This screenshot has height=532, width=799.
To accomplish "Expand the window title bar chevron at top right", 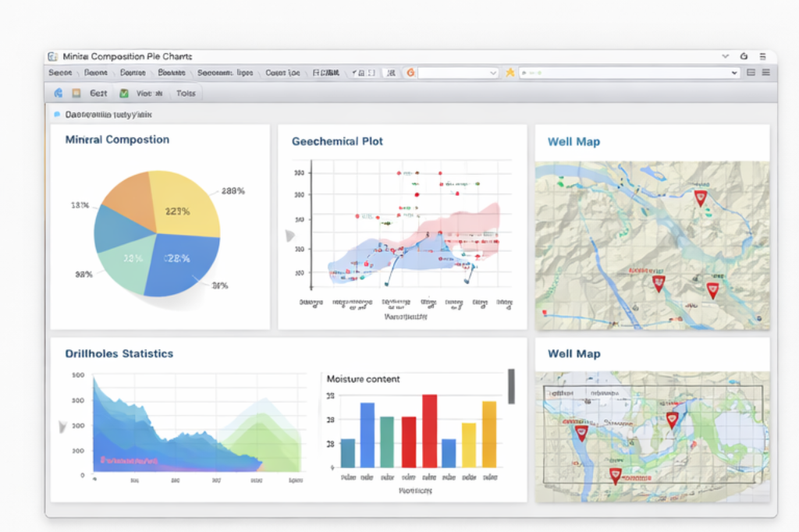I will (x=725, y=56).
